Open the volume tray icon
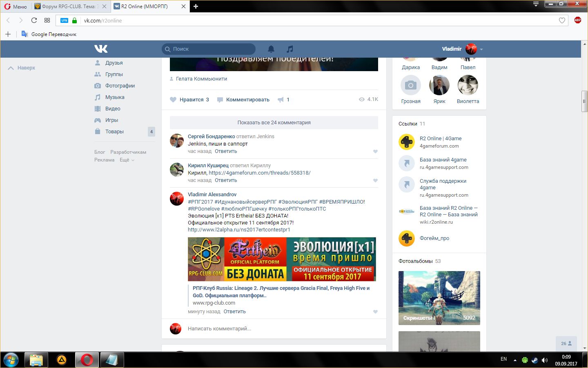Screen dimensions: 588x368 point(544,360)
